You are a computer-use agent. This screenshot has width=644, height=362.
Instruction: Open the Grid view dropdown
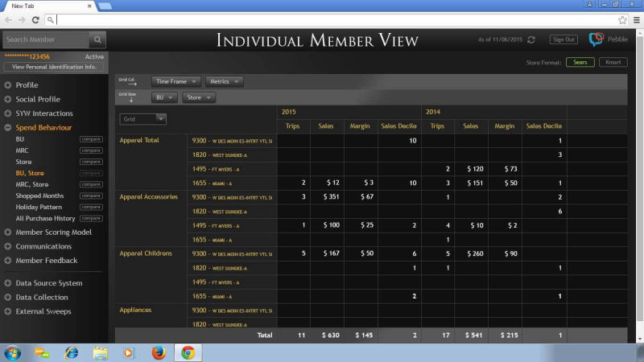[143, 119]
